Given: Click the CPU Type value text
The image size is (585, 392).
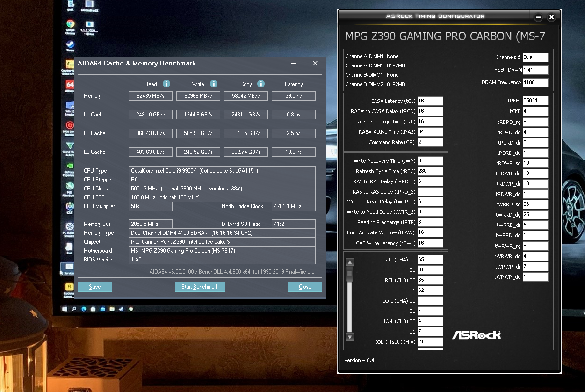Looking at the screenshot, I should [x=195, y=171].
